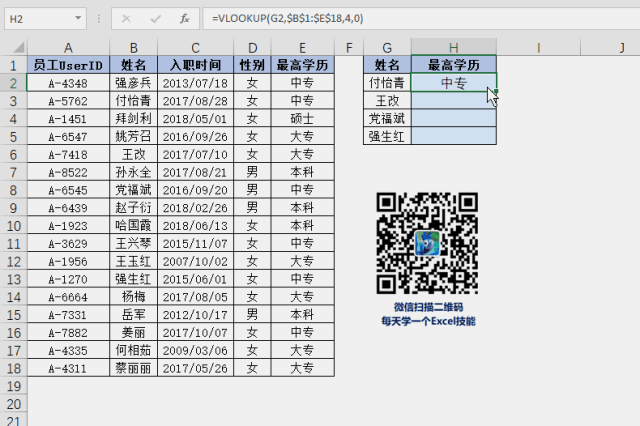Click date cell 2017/05/26
Screen dimensions: 640x426
coord(195,368)
